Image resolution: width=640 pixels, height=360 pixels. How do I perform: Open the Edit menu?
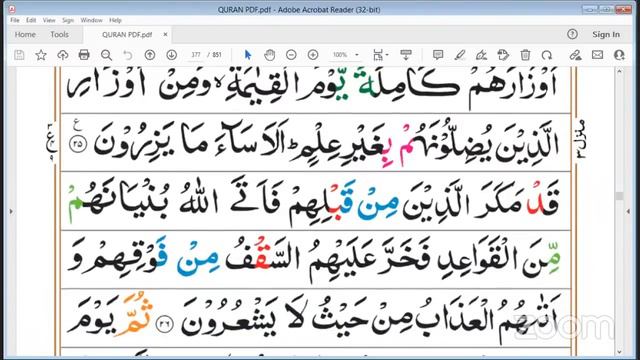click(x=31, y=20)
